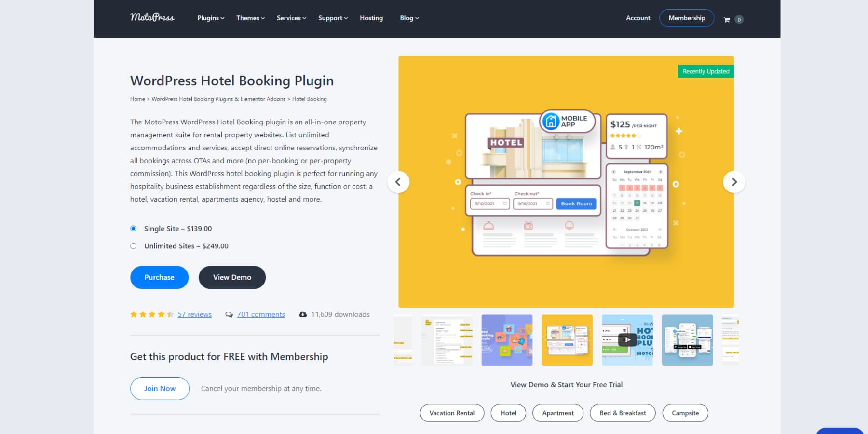Show previous slide with left arrow

click(398, 182)
